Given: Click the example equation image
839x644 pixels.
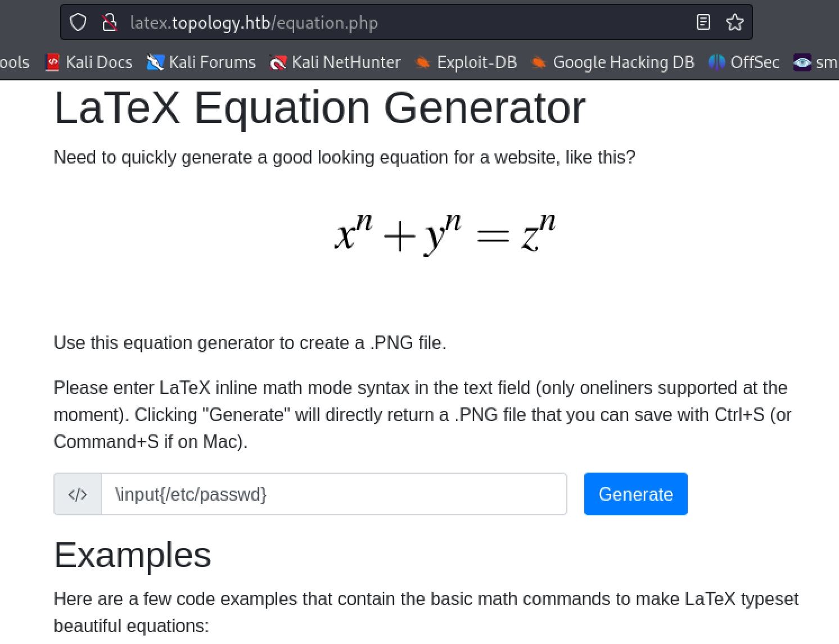Looking at the screenshot, I should 444,234.
